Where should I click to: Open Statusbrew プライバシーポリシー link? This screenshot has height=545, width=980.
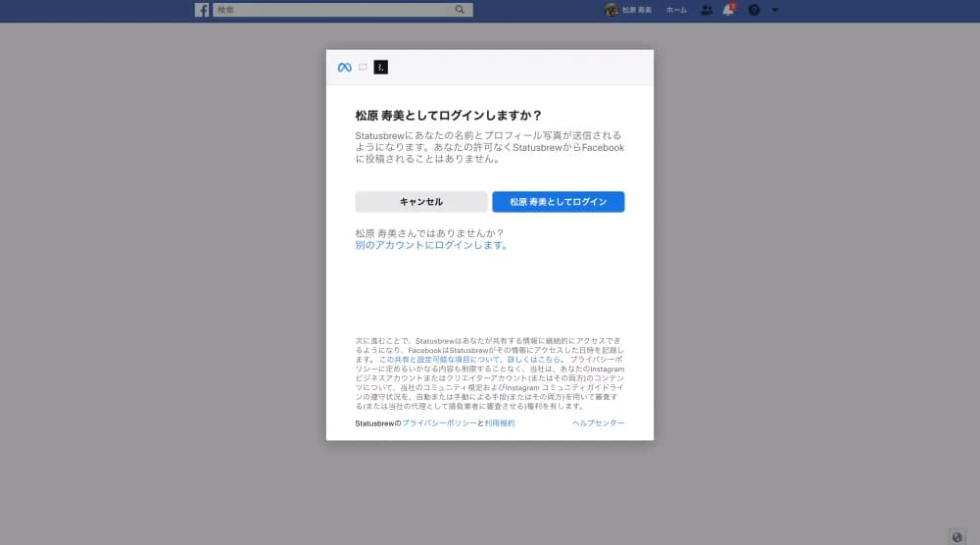pyautogui.click(x=439, y=423)
